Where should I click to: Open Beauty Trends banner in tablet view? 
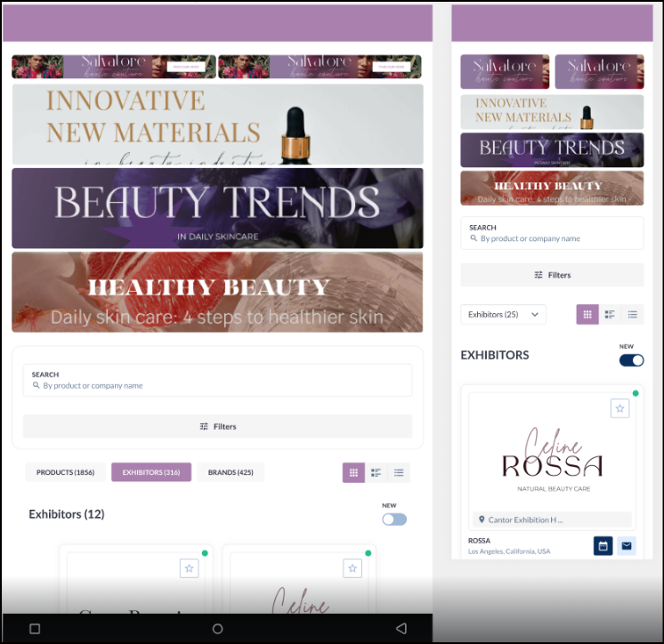point(218,208)
